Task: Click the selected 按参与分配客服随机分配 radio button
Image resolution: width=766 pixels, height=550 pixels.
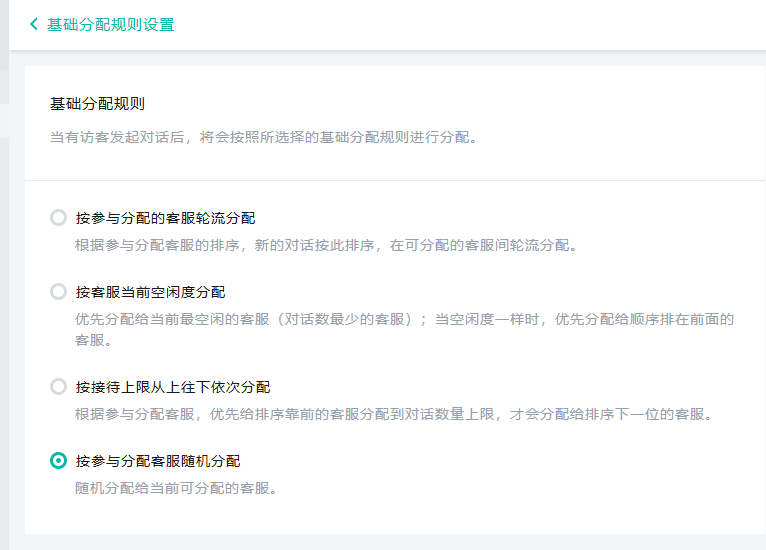Action: click(x=58, y=461)
